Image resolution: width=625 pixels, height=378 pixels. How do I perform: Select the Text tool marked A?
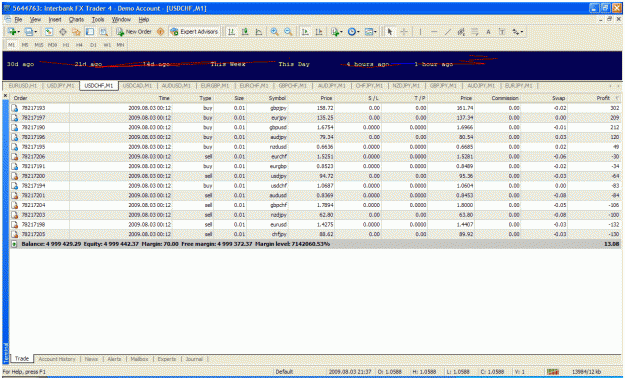pos(488,32)
